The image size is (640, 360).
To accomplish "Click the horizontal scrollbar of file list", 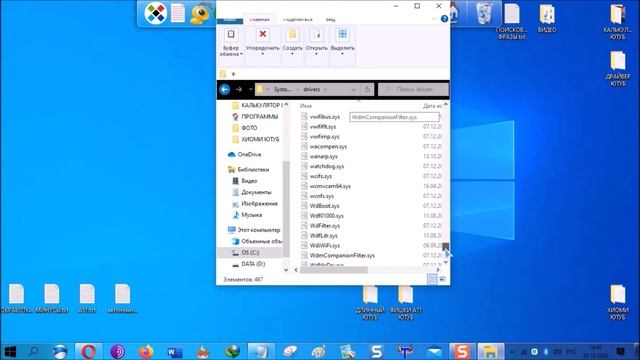I will 334,270.
